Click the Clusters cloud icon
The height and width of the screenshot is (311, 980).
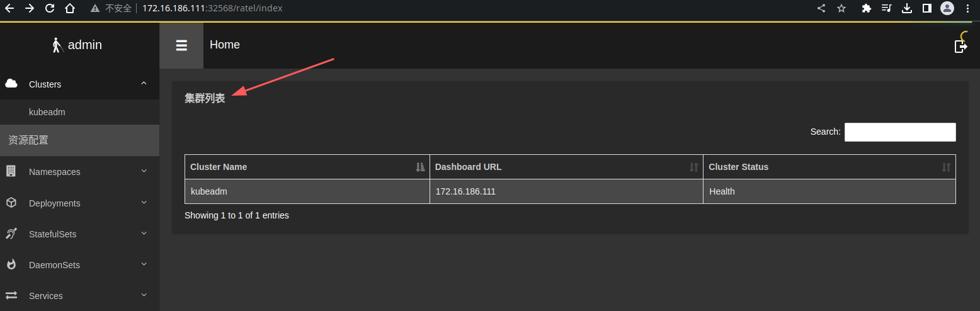[11, 84]
